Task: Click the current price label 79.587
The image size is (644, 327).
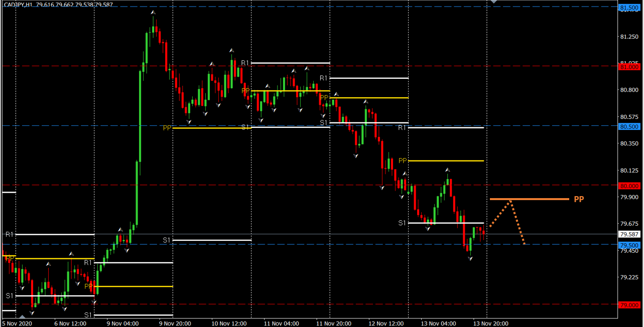Action: point(629,234)
